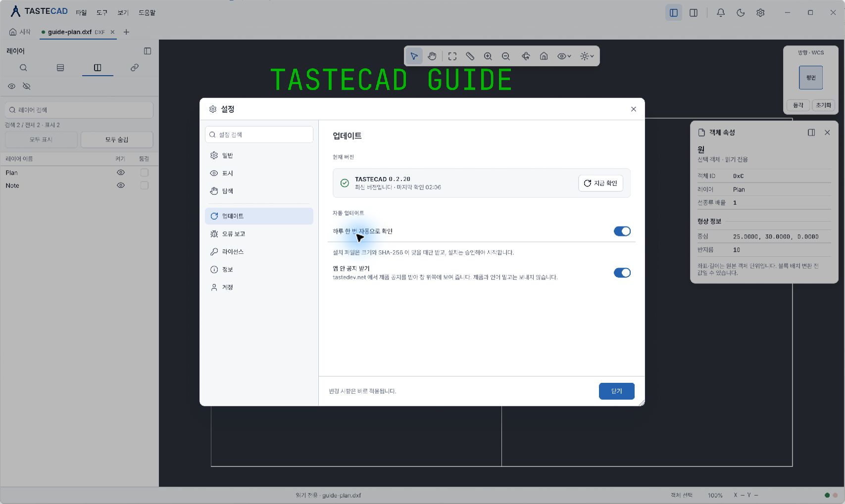The height and width of the screenshot is (504, 845).
Task: Toggle the left sidebar panel icon in title bar
Action: pos(674,13)
